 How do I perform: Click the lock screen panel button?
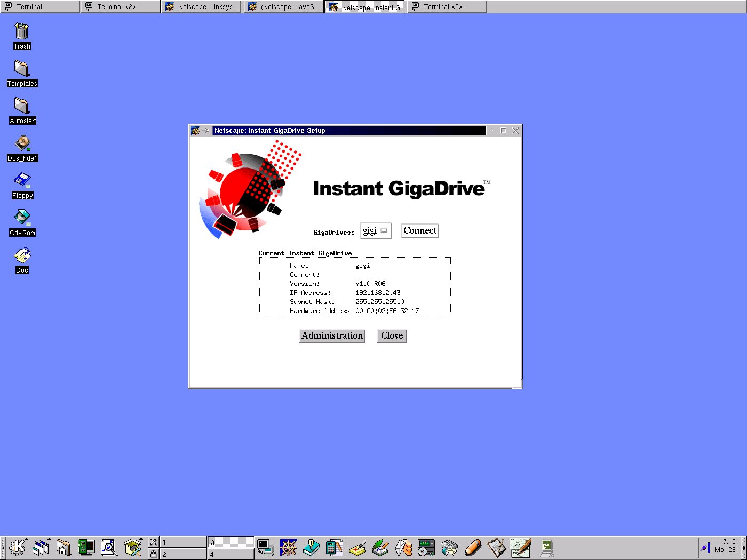pos(153,554)
